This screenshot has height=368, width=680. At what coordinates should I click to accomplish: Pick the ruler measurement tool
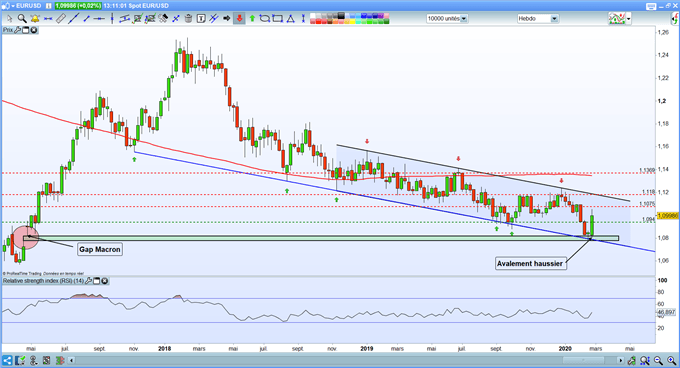click(x=61, y=19)
